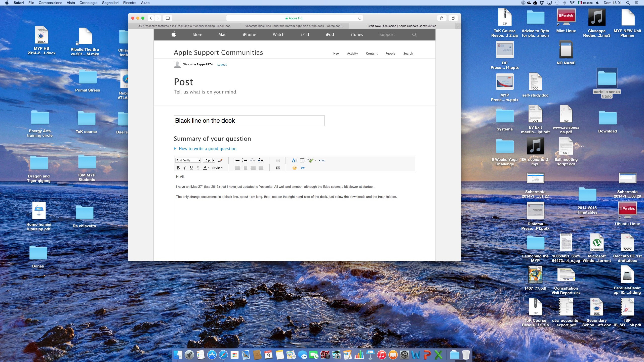Click the insert table icon
644x362 pixels.
[302, 160]
